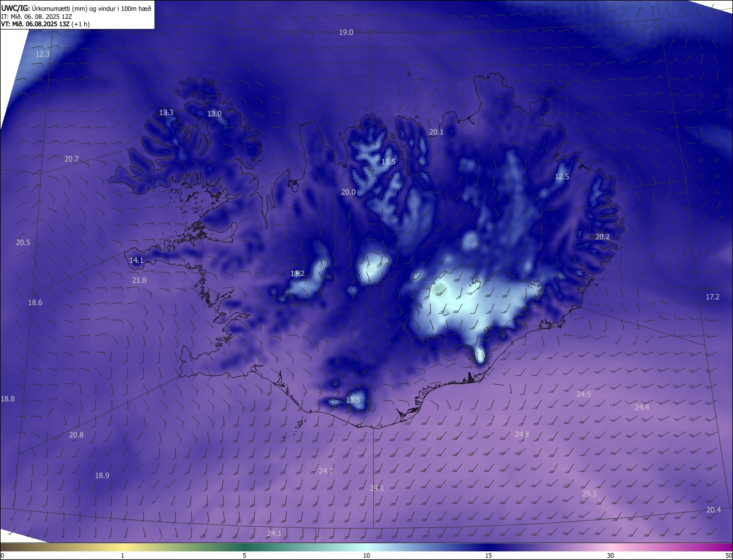The image size is (733, 560).
Task: Click the 30 tick on the color scale
Action: click(610, 555)
